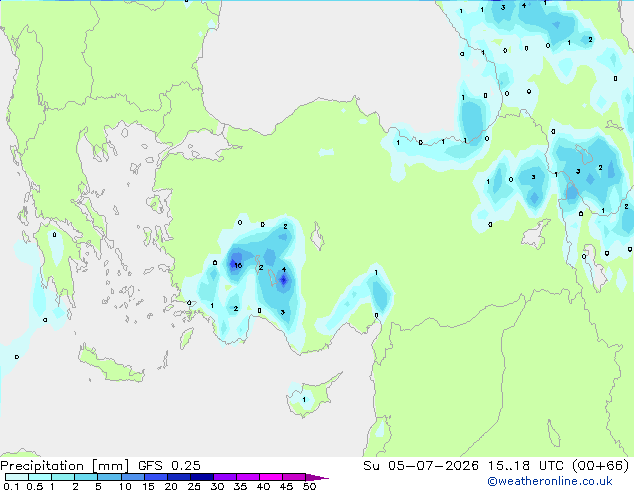Click the island of Crete on the map

click(x=109, y=366)
